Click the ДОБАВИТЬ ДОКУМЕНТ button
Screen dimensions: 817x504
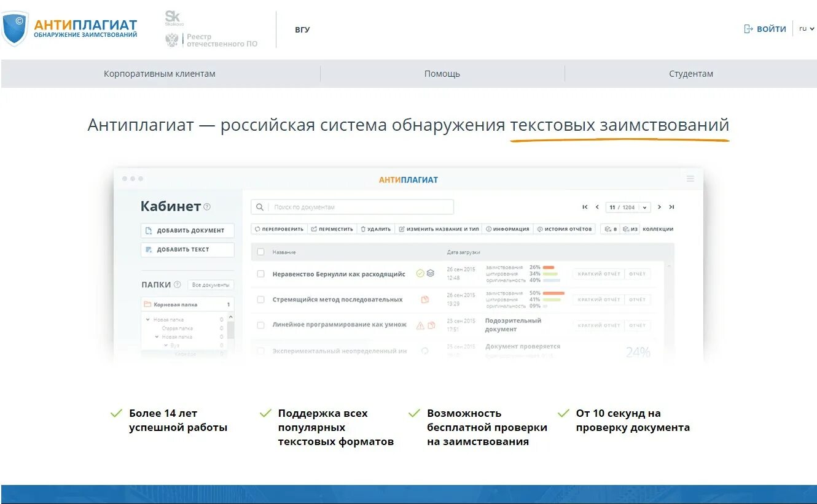point(187,230)
